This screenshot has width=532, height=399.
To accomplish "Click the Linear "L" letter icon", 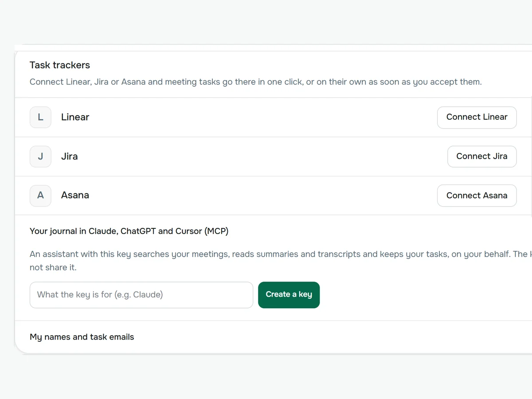I will pyautogui.click(x=40, y=117).
